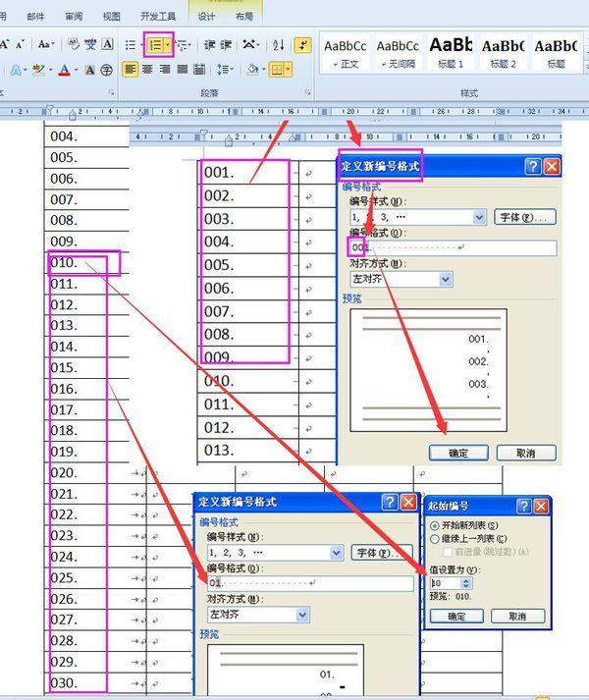This screenshot has width=589, height=700.
Task: Open 对齐方式 dropdown in lower dialog
Action: click(x=302, y=615)
